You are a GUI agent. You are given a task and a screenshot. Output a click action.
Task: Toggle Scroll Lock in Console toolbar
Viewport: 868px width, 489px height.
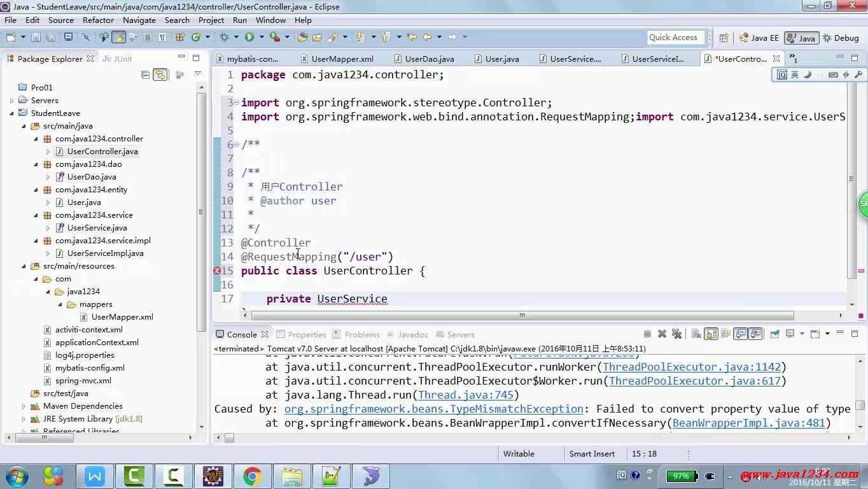(x=711, y=334)
